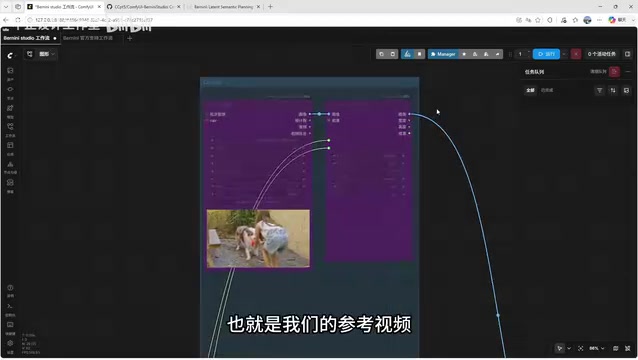Click the blue Run button
This screenshot has width=638, height=360.
[546, 54]
